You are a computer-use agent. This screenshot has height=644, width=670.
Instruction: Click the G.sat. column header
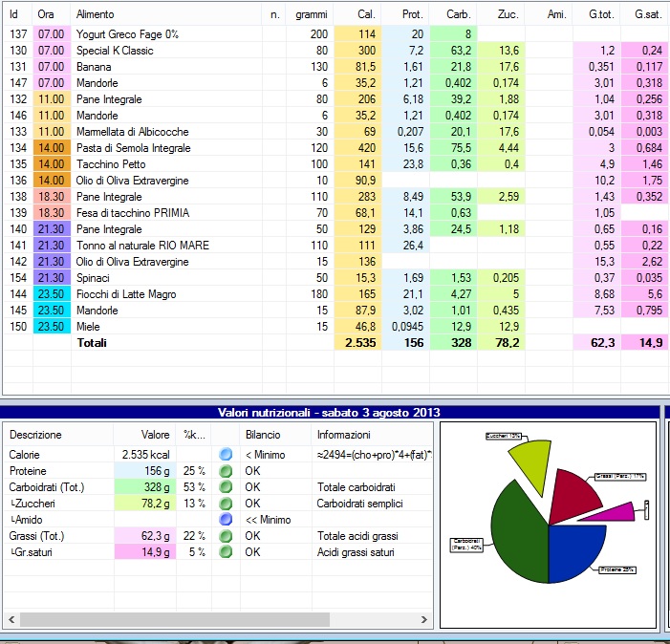point(645,14)
